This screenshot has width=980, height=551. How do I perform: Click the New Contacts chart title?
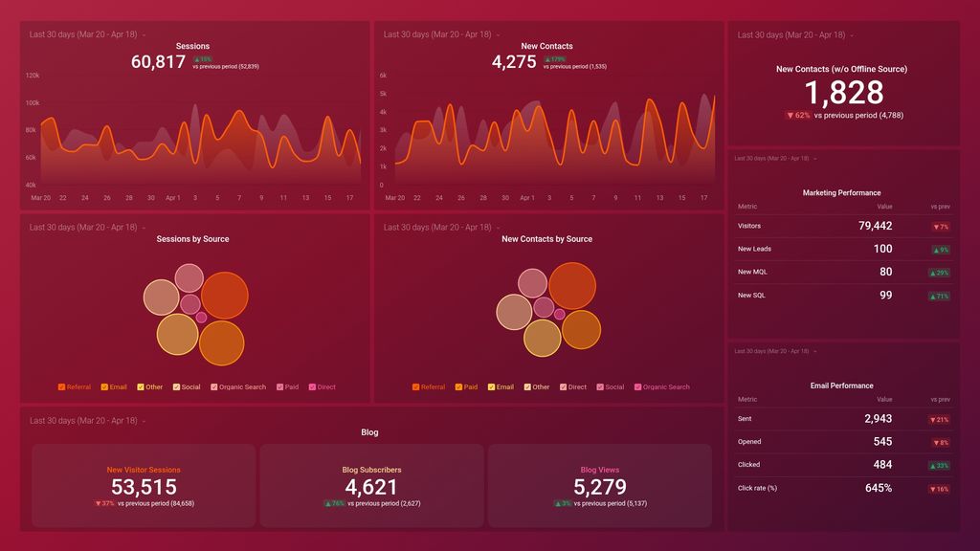[x=547, y=46]
